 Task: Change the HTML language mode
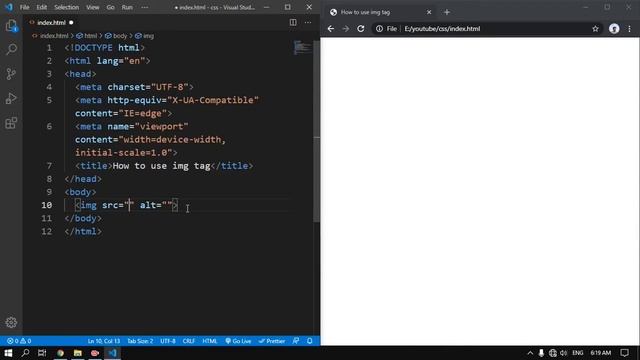coord(210,341)
